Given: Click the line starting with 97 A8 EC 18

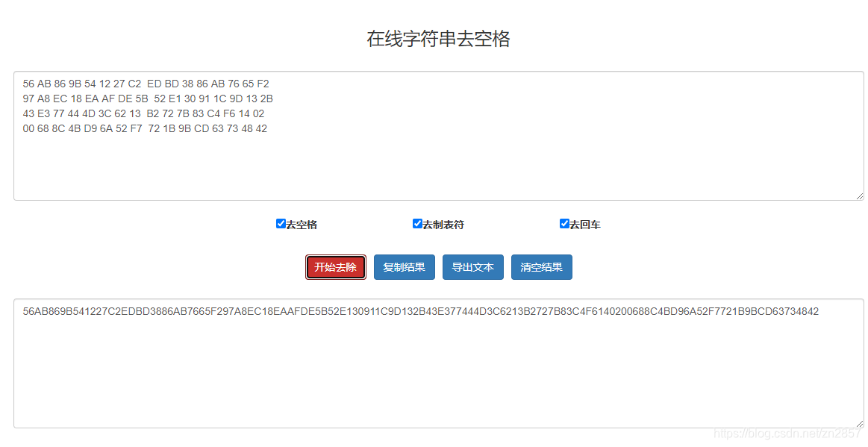Looking at the screenshot, I should point(148,99).
